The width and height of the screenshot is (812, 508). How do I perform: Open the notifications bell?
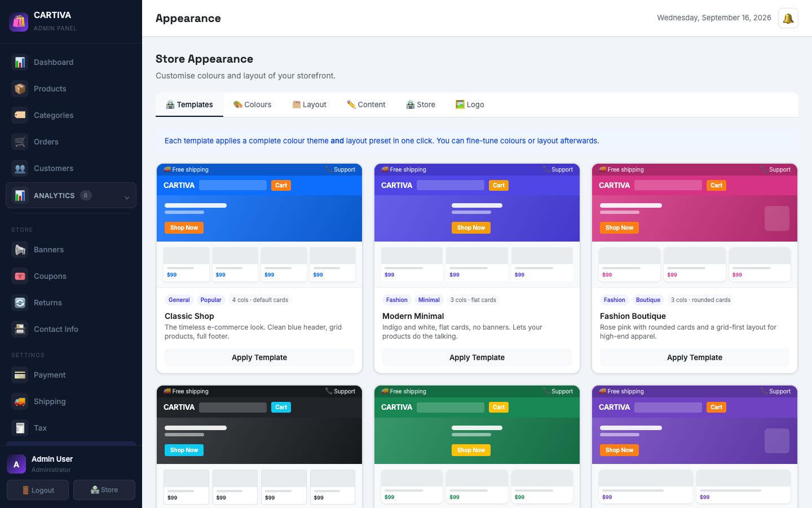point(788,18)
